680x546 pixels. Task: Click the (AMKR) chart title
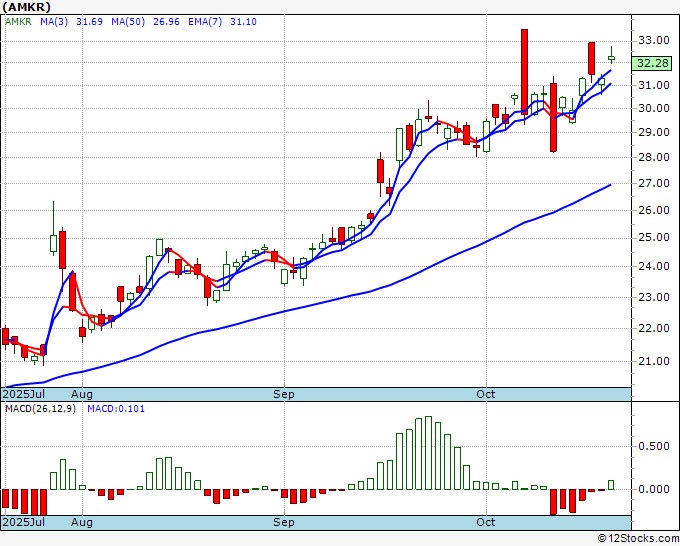(x=26, y=7)
